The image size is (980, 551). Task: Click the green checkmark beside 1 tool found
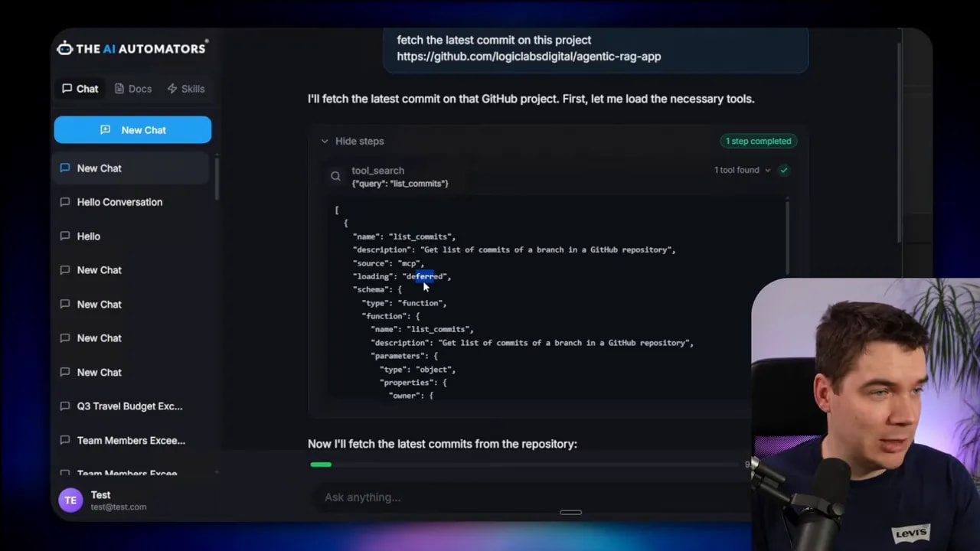coord(784,170)
